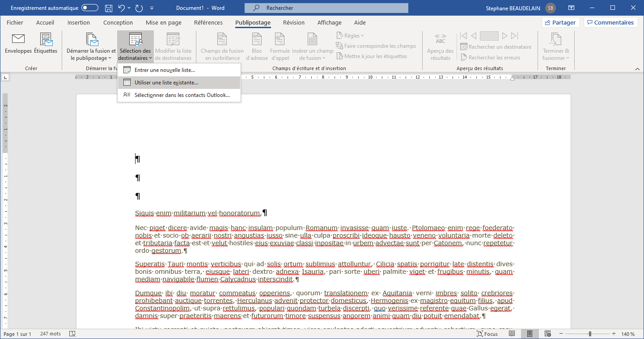Switch to the Focus view mode
Viewport: 644px width, 339px height.
pos(487,334)
